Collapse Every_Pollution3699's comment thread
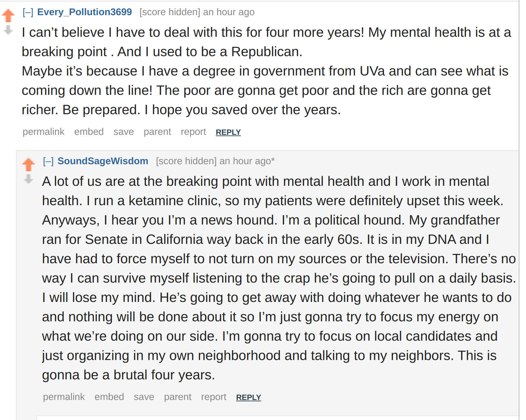 [x=28, y=12]
